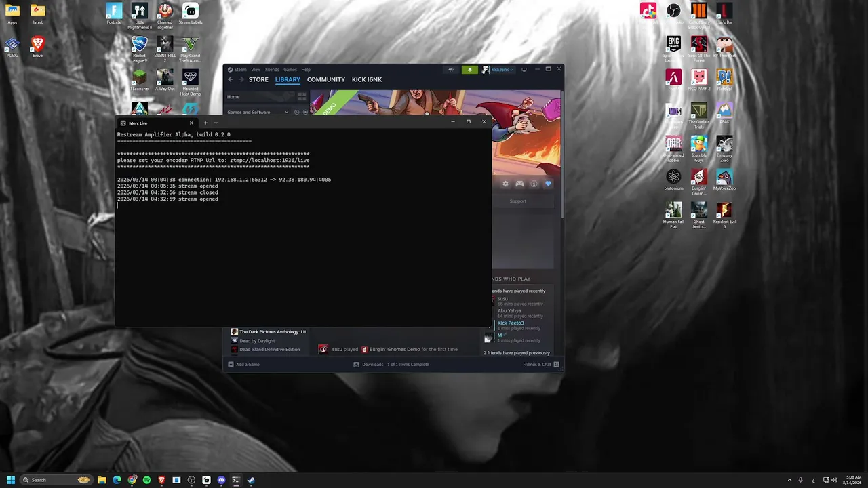The height and width of the screenshot is (488, 868).
Task: Open the Chained Together desktop icon
Action: [x=165, y=16]
